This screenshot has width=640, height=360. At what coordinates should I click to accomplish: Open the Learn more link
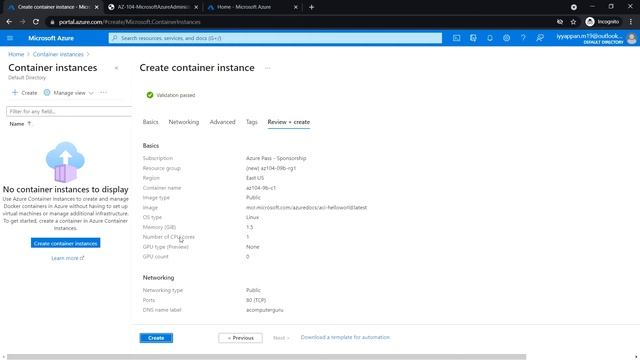coord(68,258)
